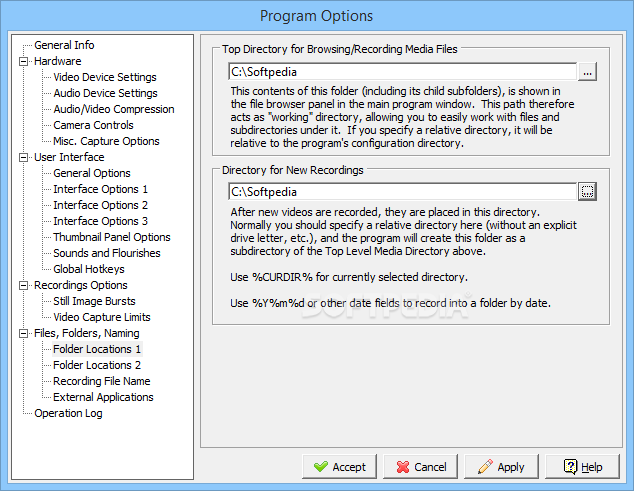Click the Directory for New Recordings field
The height and width of the screenshot is (491, 634).
403,191
